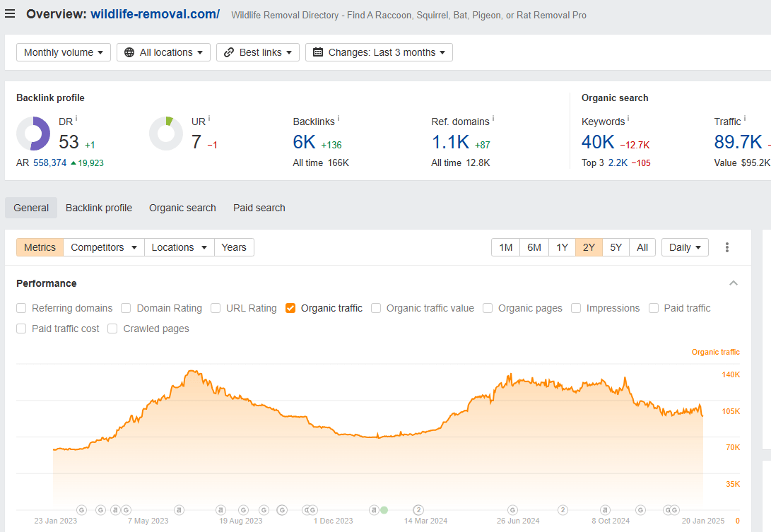Select the Years view button
771x532 pixels.
coord(234,247)
